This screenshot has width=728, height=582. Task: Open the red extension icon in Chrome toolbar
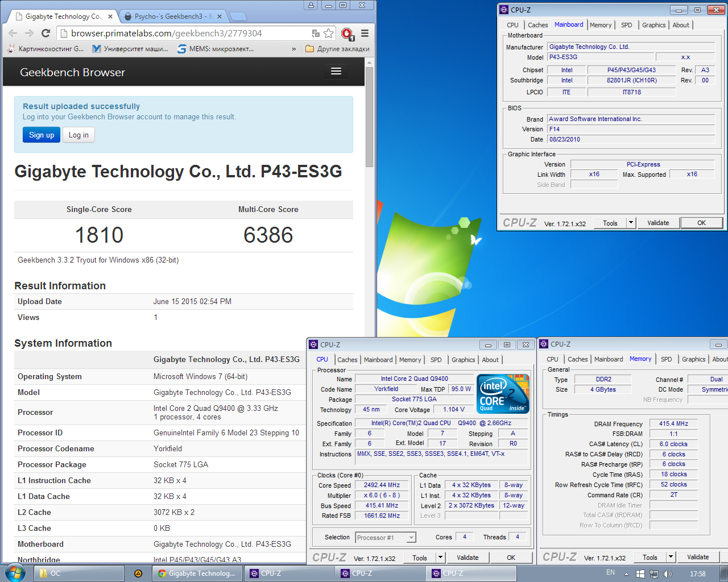(347, 34)
